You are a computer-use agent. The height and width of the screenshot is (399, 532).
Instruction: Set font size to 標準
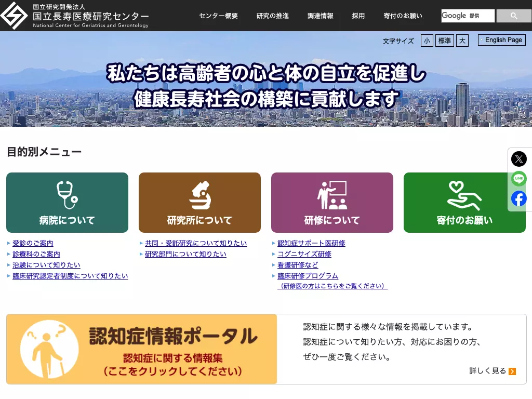[445, 41]
